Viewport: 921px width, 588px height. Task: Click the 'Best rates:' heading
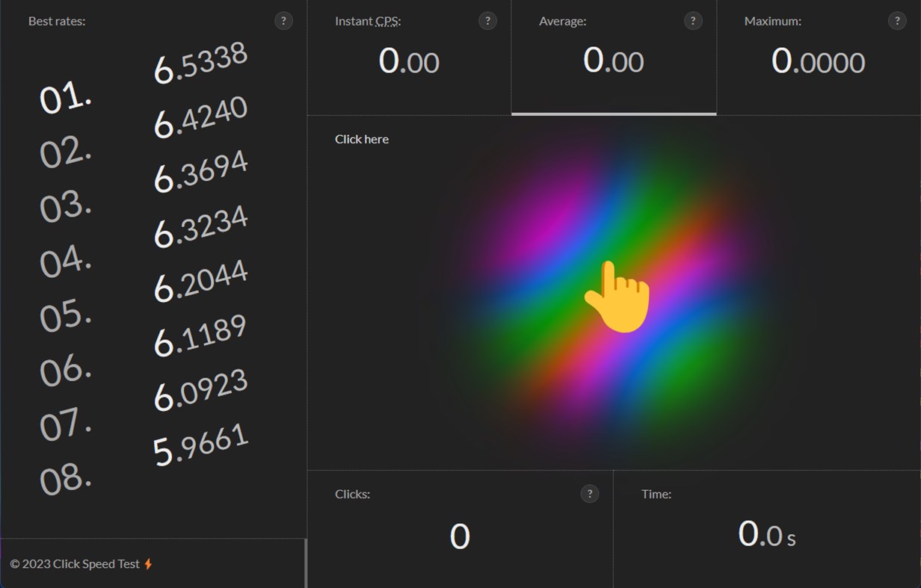pos(57,21)
